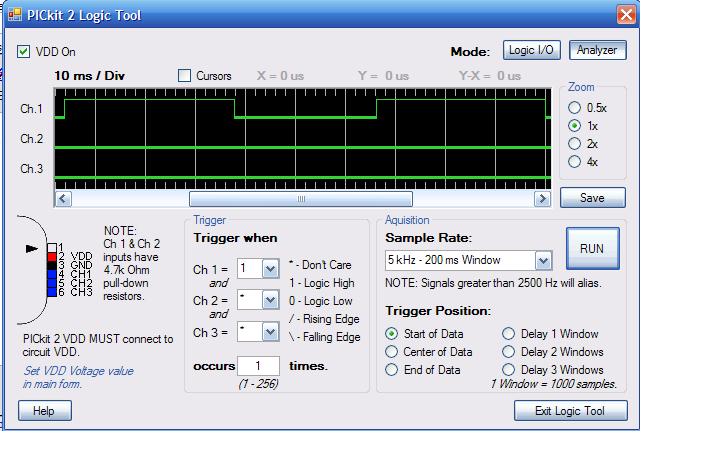Select Delay 3 Windows trigger position
The width and height of the screenshot is (720, 450).
[x=508, y=370]
